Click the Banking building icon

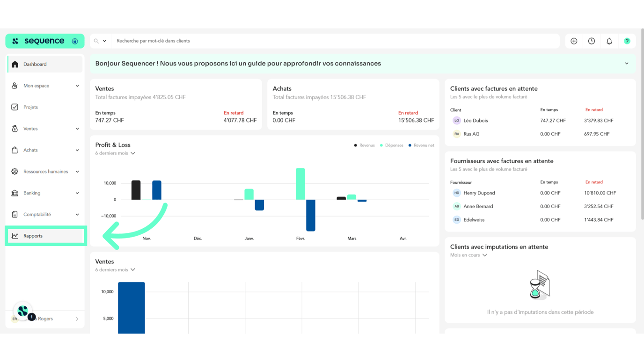coord(15,193)
